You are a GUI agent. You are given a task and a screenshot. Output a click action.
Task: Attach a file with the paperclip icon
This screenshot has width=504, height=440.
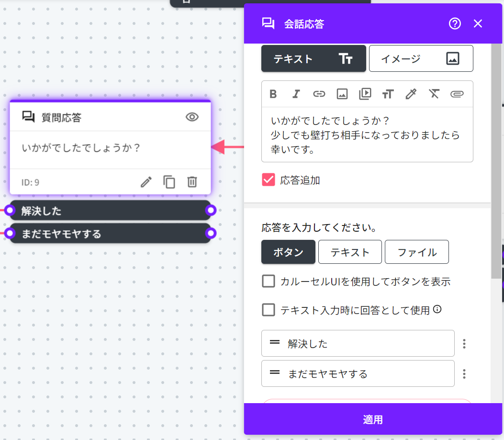tap(457, 94)
